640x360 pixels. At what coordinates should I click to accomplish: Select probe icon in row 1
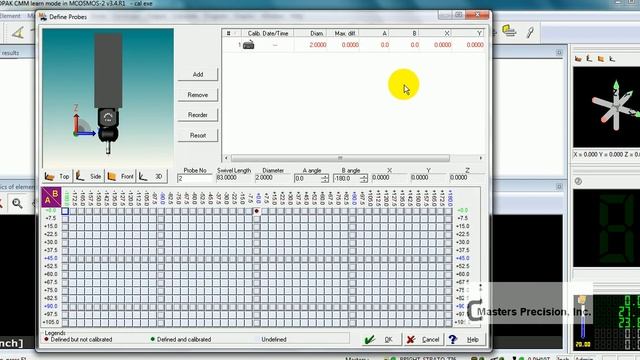pyautogui.click(x=249, y=45)
